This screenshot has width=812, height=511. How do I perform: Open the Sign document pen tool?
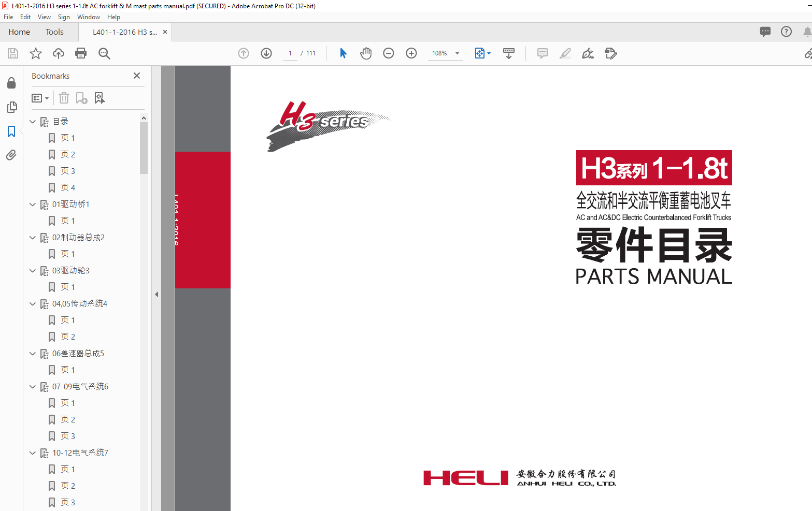(588, 53)
